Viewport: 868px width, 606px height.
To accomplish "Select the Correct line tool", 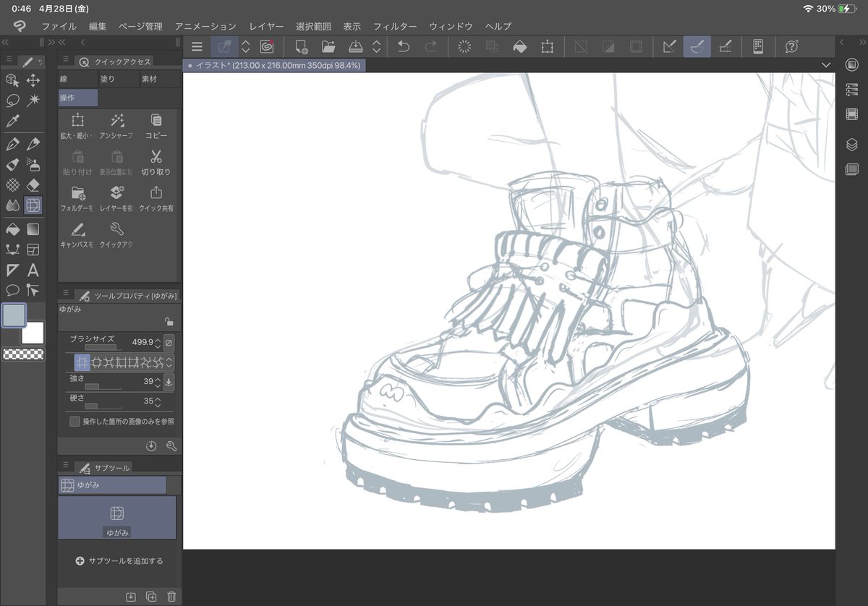I will point(33,291).
